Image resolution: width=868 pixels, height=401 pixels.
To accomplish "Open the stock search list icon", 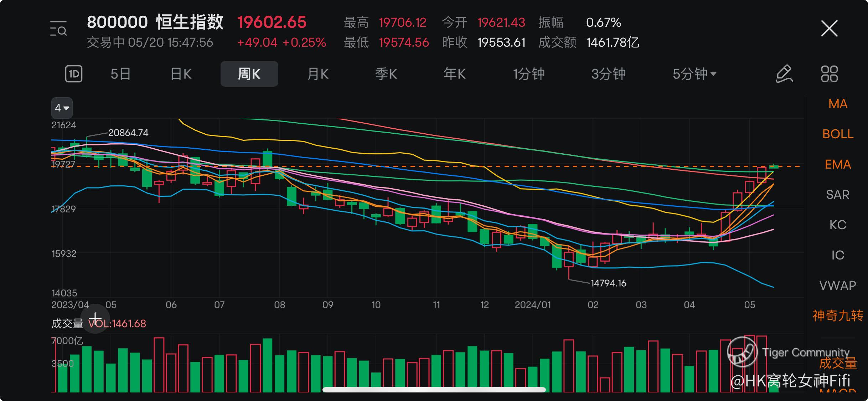I will click(x=58, y=29).
